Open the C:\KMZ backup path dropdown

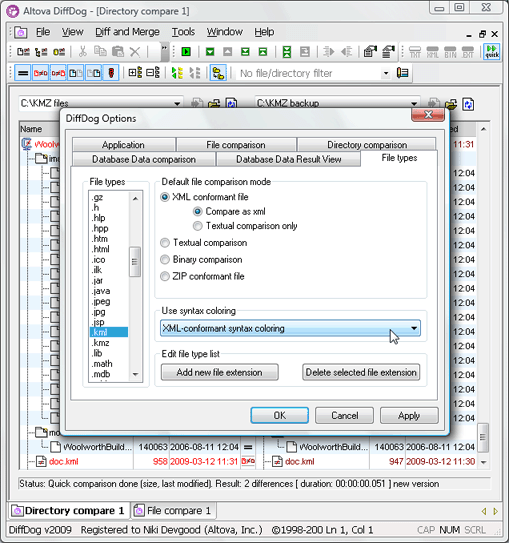[x=414, y=104]
